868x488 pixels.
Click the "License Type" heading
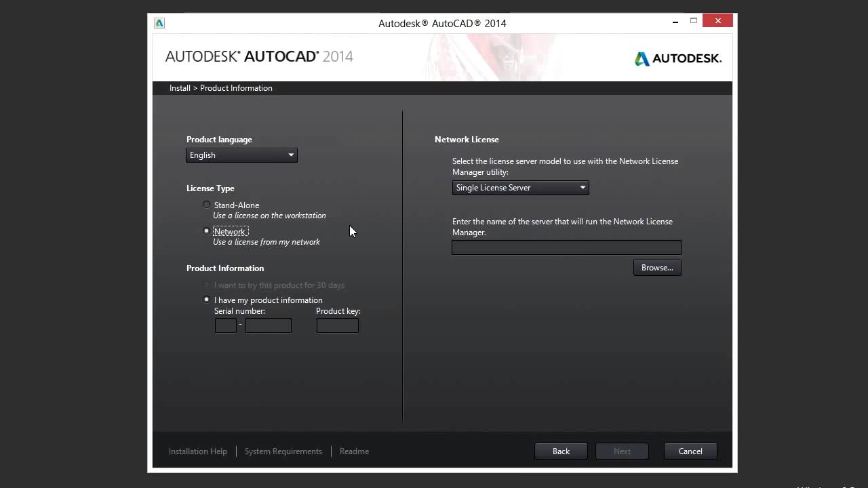tap(210, 188)
